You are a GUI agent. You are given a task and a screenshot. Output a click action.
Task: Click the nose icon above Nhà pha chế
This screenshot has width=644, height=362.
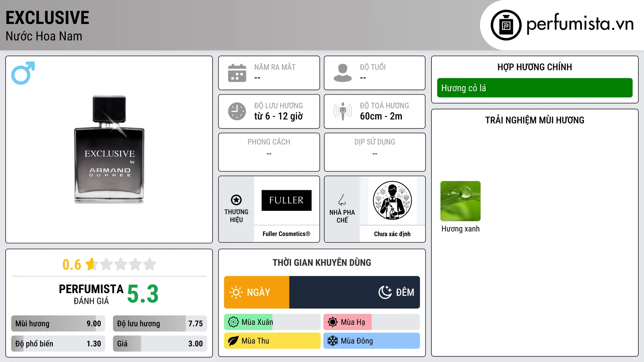tap(342, 200)
